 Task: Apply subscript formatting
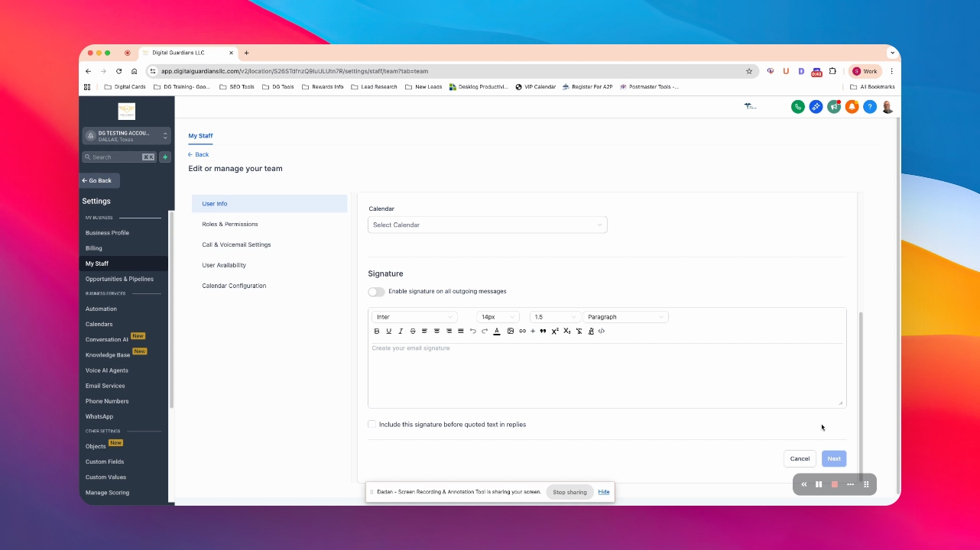tap(567, 331)
